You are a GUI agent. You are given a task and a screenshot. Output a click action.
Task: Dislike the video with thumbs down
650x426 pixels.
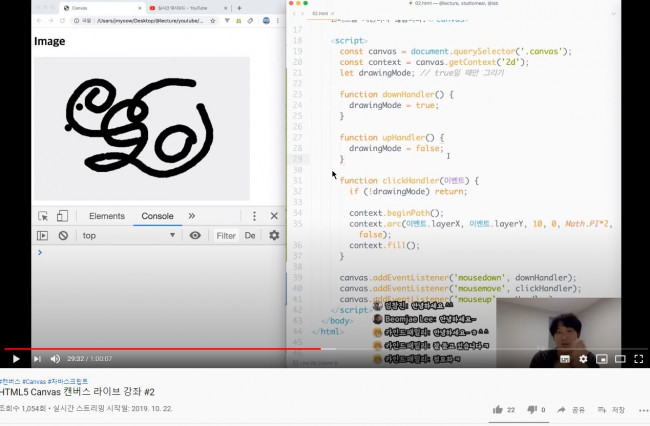(x=532, y=410)
